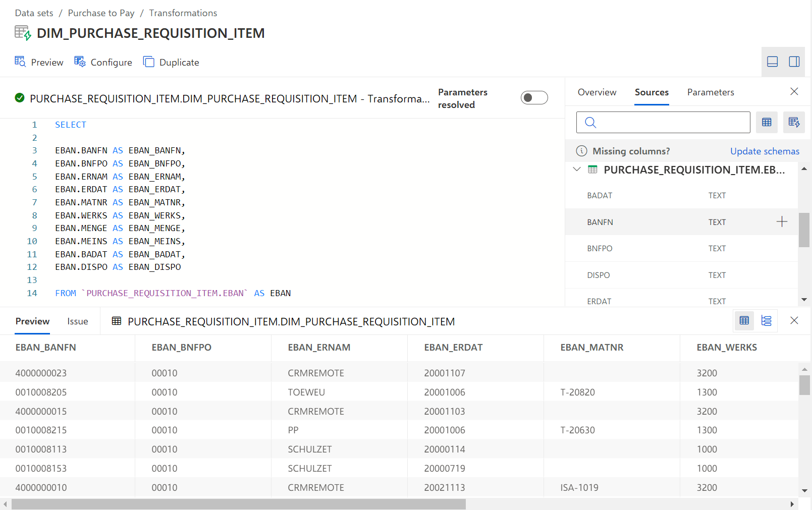Click the Update schemas link
This screenshot has height=510, width=812.
[x=765, y=151]
